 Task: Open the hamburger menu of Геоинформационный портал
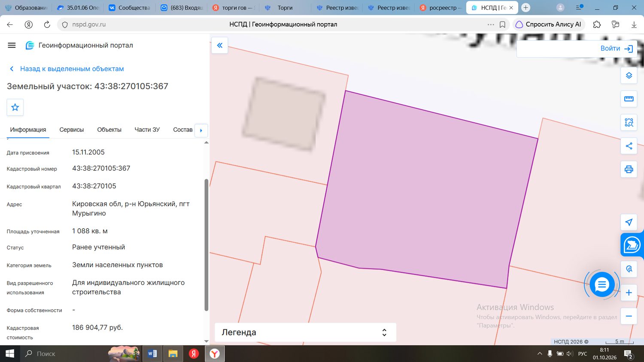[x=12, y=45]
